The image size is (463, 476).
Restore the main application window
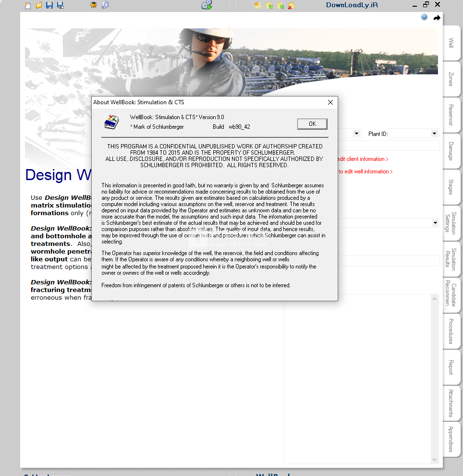coord(426,4)
